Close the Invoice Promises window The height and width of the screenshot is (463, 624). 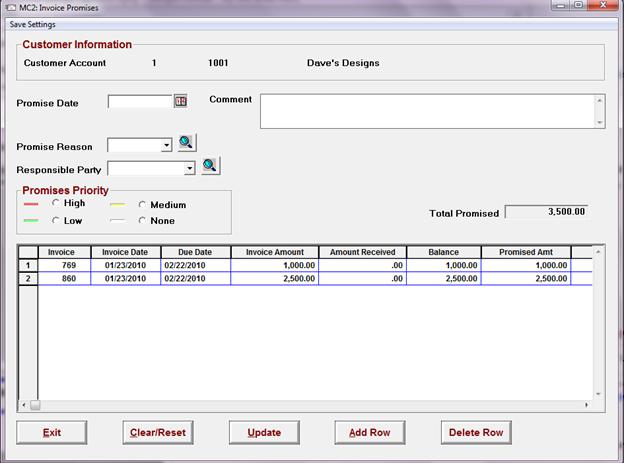603,5
